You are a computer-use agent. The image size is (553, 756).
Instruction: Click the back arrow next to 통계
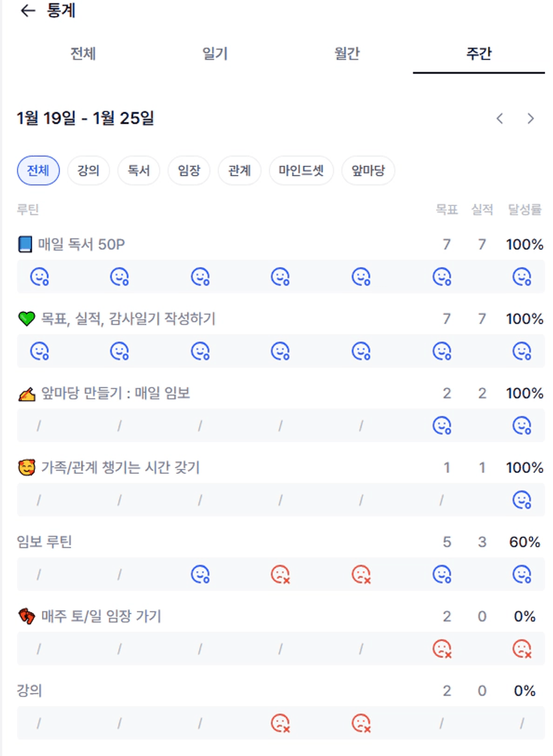pos(27,11)
